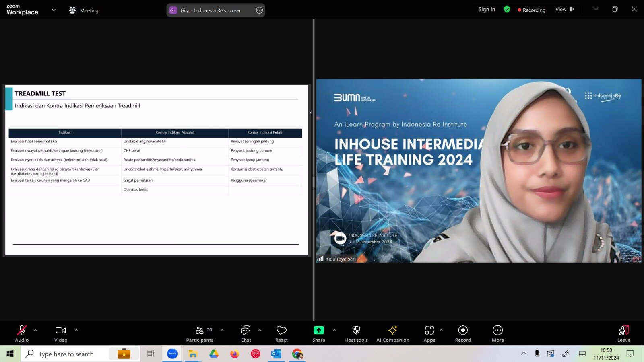Screen dimensions: 644x362
Task: Open File Explorer from taskbar
Action: 193,354
